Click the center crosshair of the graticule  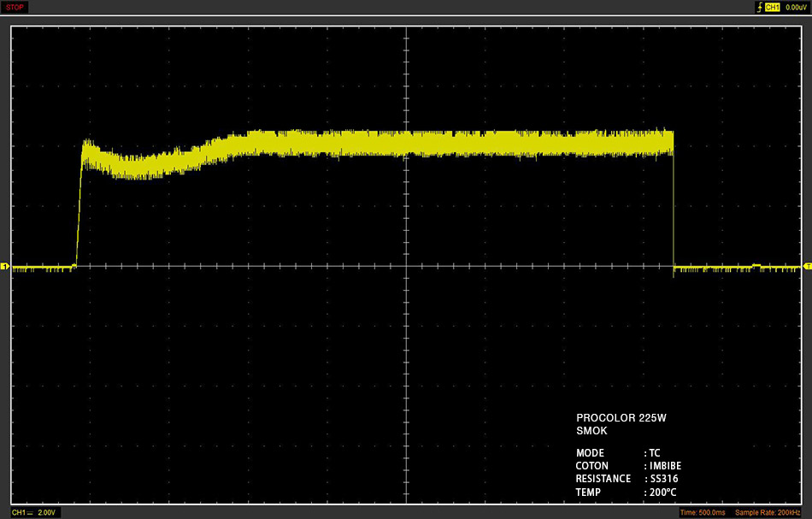[x=407, y=266]
